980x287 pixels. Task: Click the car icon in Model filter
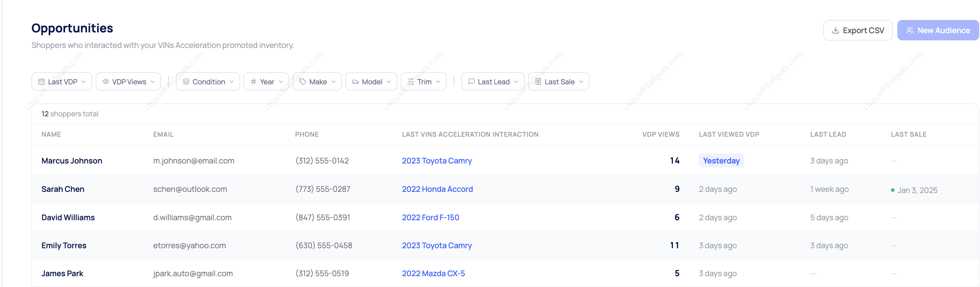coord(355,82)
